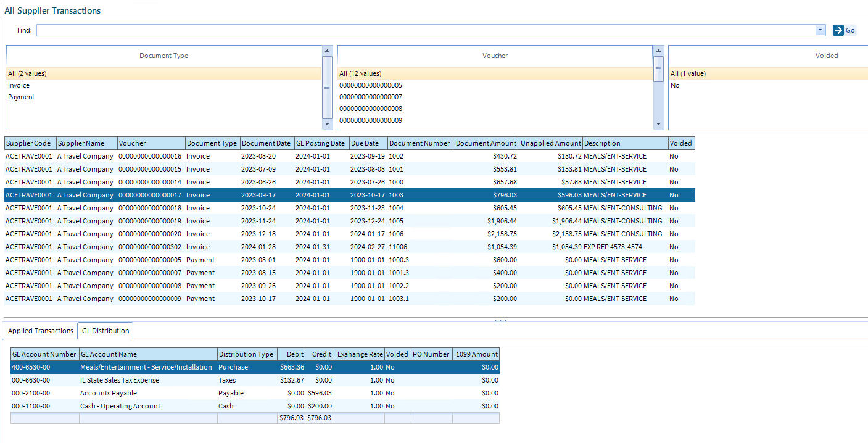This screenshot has height=443, width=868.
Task: Click Voucher filter scroll down arrow
Action: [x=658, y=124]
